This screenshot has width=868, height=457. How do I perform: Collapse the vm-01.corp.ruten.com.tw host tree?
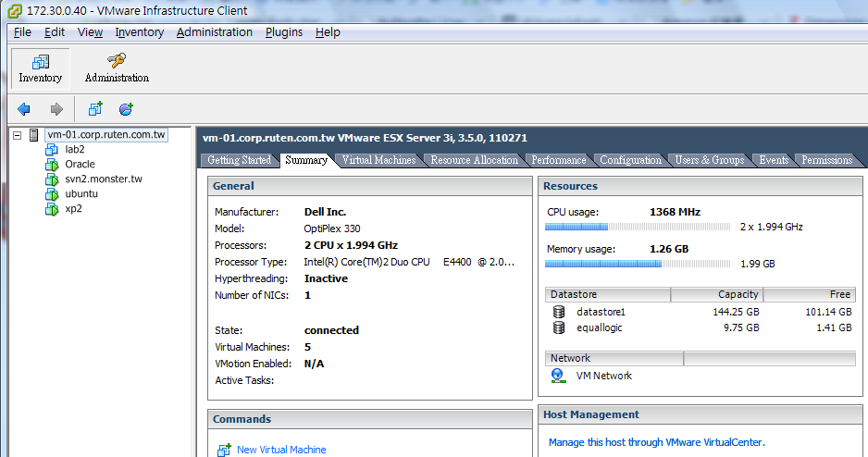point(18,135)
